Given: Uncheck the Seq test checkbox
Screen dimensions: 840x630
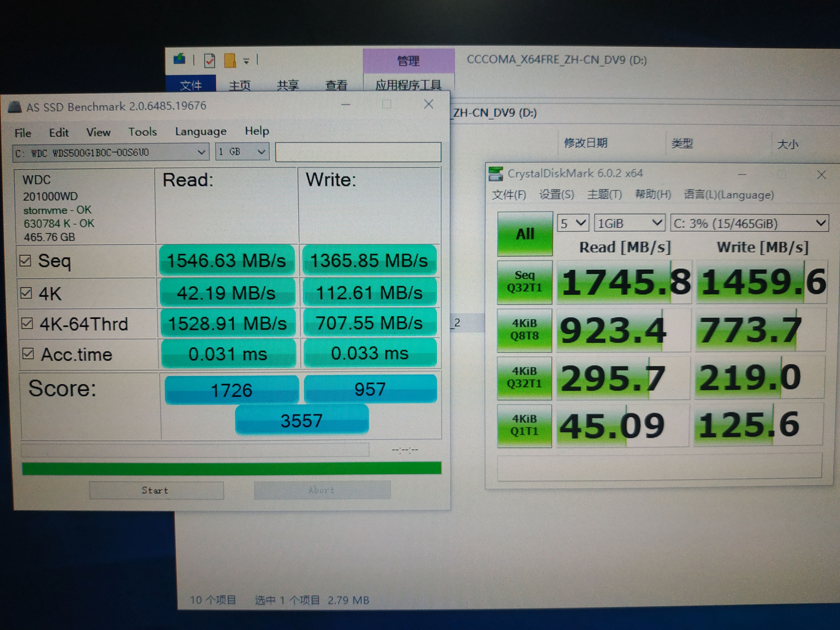Looking at the screenshot, I should click(25, 261).
